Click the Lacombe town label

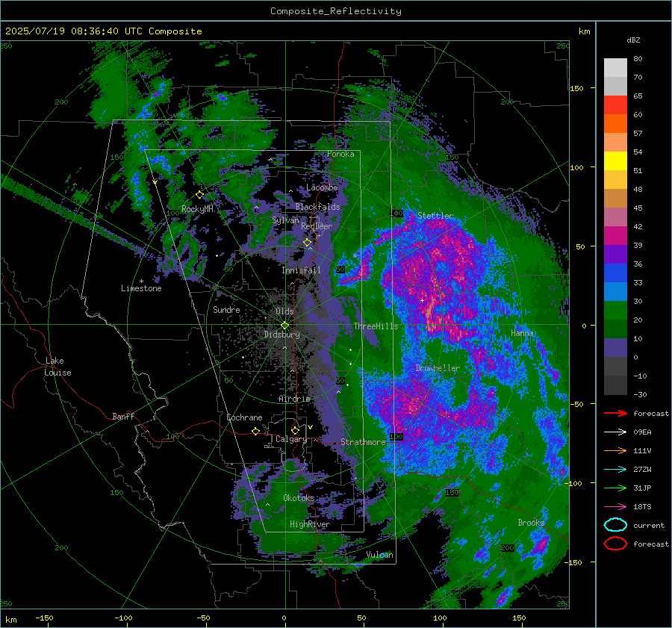click(x=322, y=187)
